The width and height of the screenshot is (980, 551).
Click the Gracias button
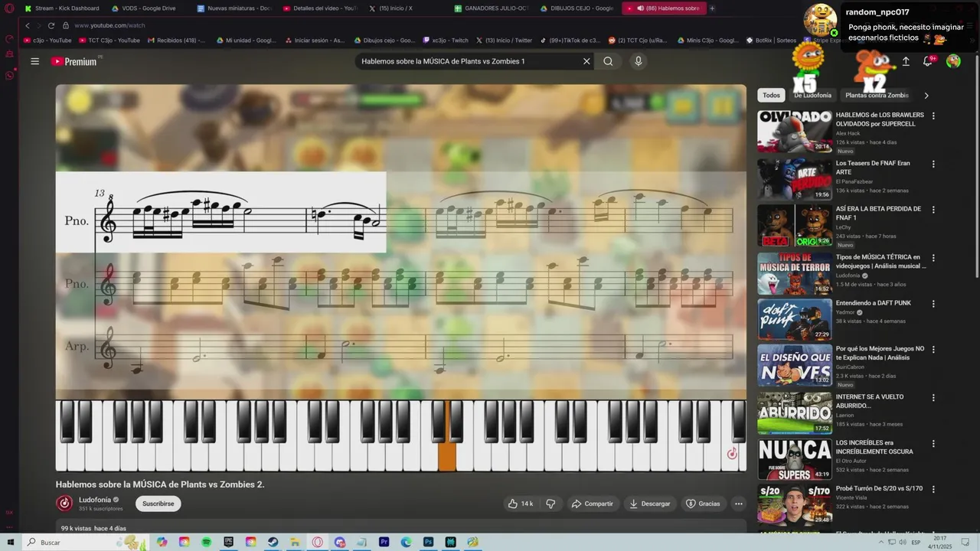[703, 504]
